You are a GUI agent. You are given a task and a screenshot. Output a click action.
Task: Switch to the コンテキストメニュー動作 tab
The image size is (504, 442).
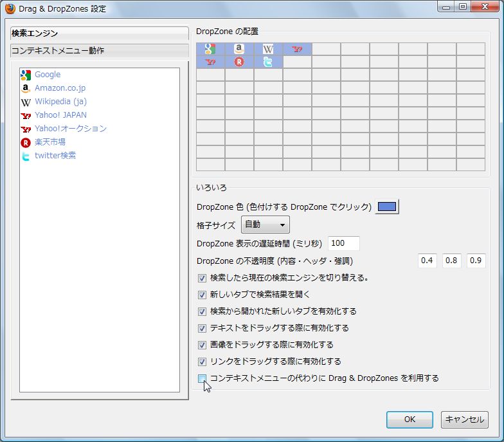[x=99, y=50]
